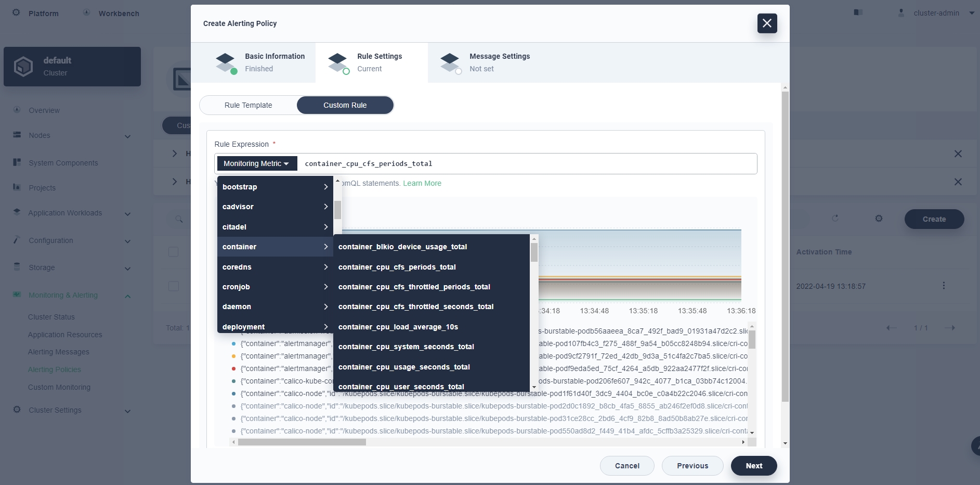Click the Basic Information step icon
Viewport: 980px width, 485px height.
click(x=226, y=63)
